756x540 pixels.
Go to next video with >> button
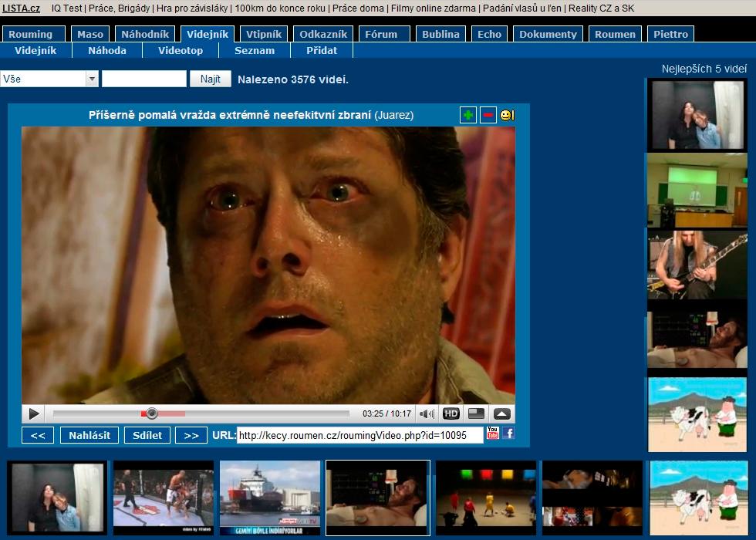(x=191, y=435)
